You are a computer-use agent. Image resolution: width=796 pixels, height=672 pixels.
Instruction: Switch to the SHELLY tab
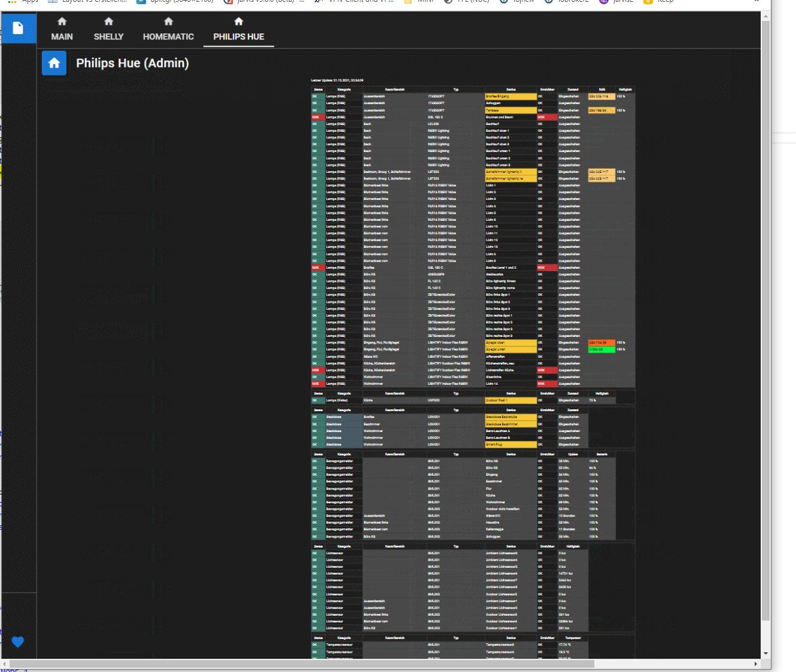pyautogui.click(x=108, y=29)
